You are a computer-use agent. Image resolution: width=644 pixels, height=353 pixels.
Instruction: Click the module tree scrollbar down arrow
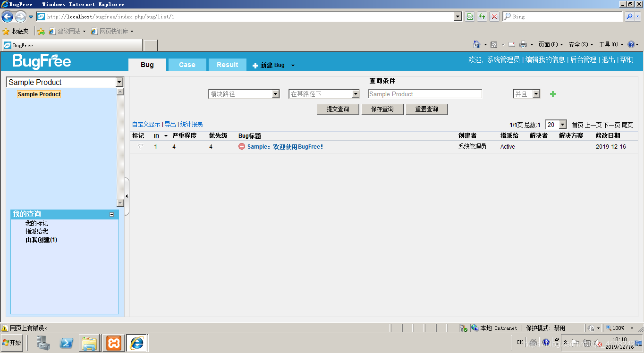click(x=120, y=203)
